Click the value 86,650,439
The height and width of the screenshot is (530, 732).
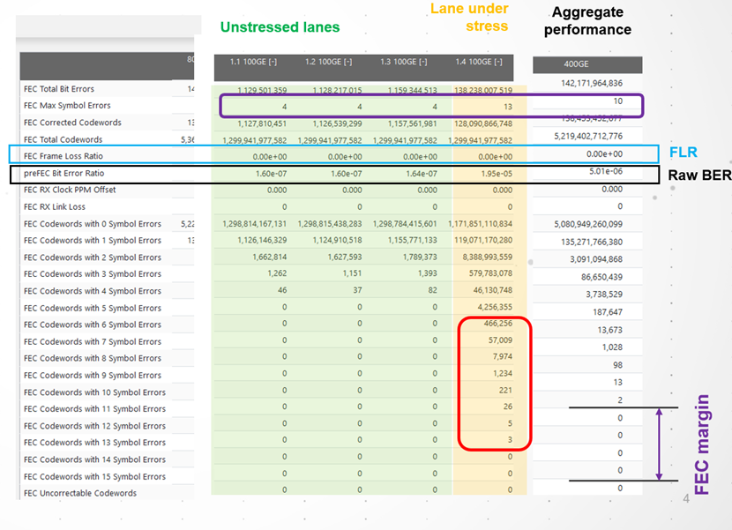(602, 277)
